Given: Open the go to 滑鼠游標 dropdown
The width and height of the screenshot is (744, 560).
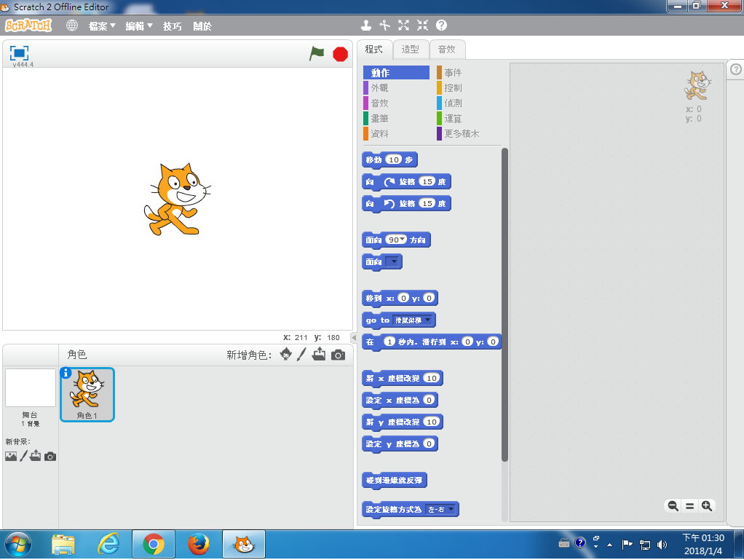Looking at the screenshot, I should [413, 320].
